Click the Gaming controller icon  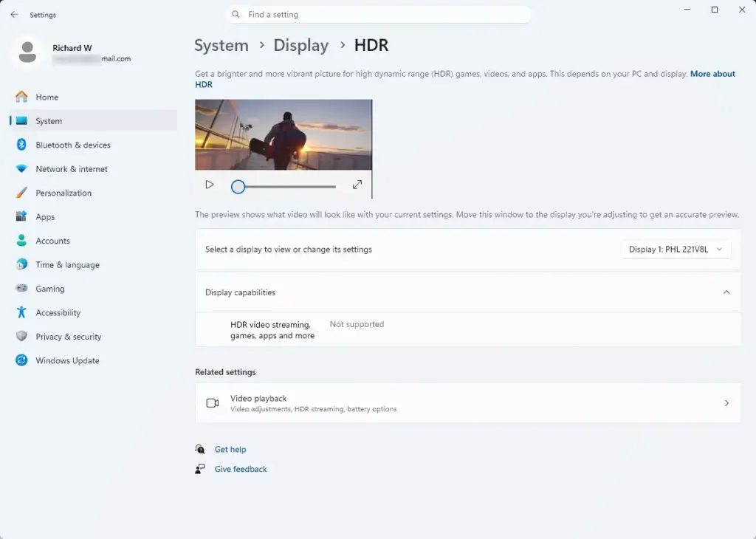click(x=21, y=288)
